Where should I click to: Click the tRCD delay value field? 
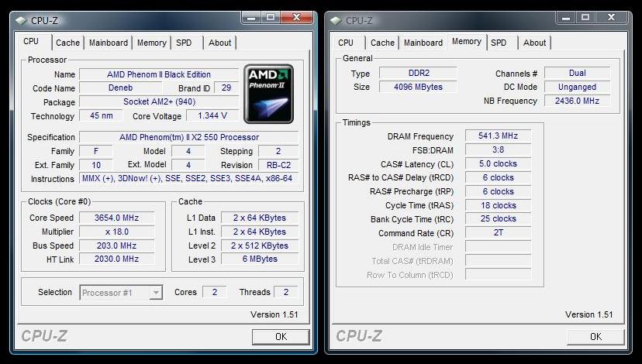point(499,177)
